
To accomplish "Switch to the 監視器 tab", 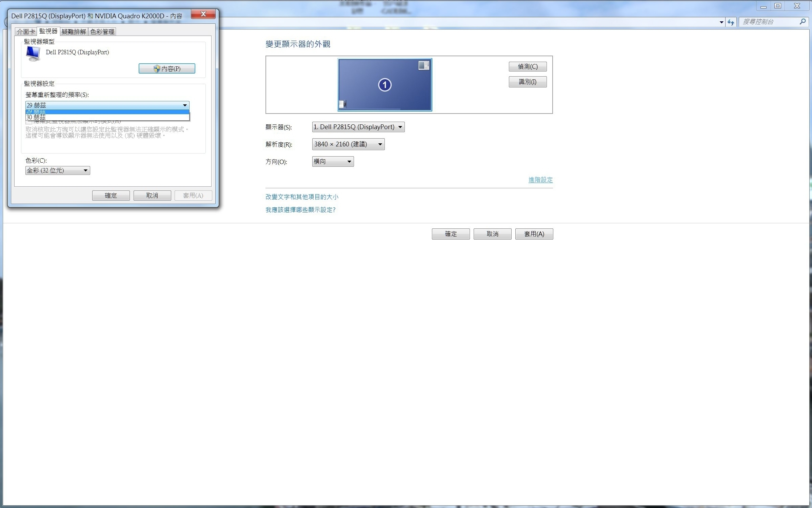I will 48,31.
